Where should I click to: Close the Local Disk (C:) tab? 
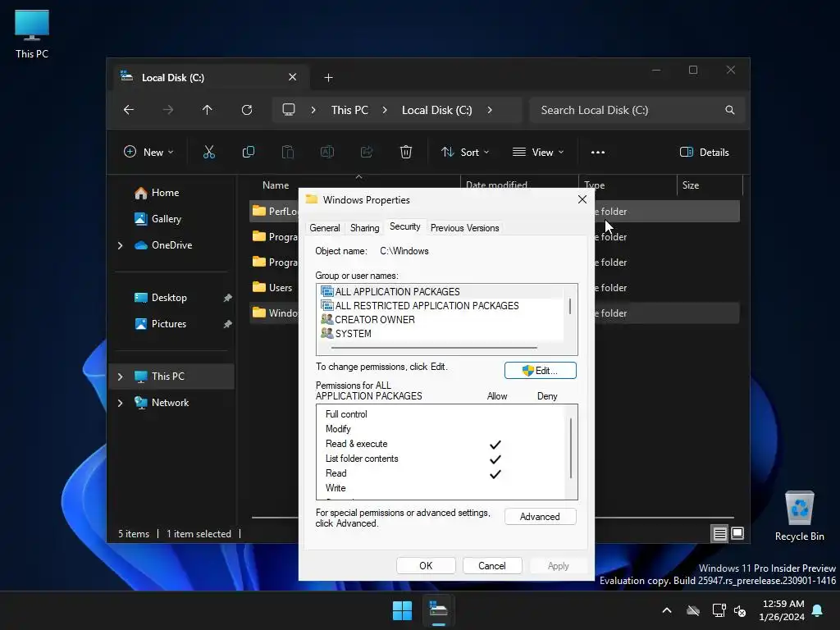click(293, 77)
